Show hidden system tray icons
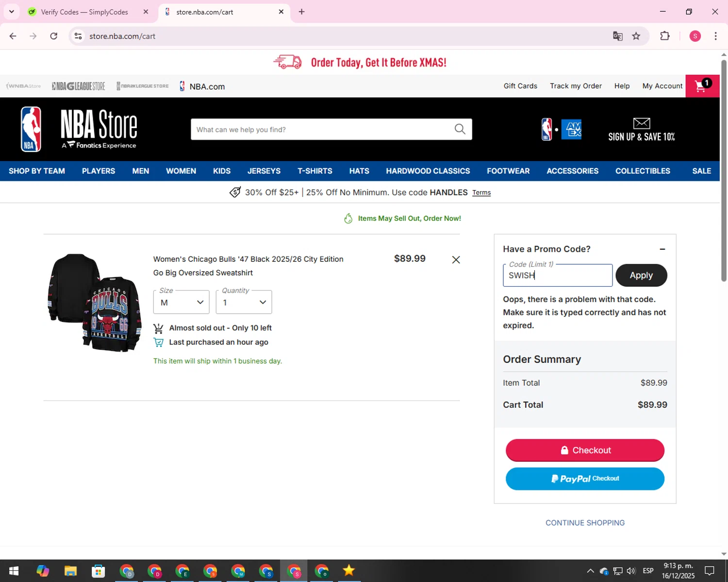728x582 pixels. (x=590, y=571)
